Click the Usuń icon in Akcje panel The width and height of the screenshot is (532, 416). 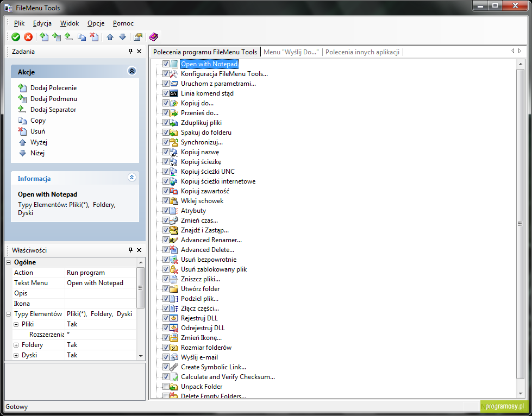(22, 131)
